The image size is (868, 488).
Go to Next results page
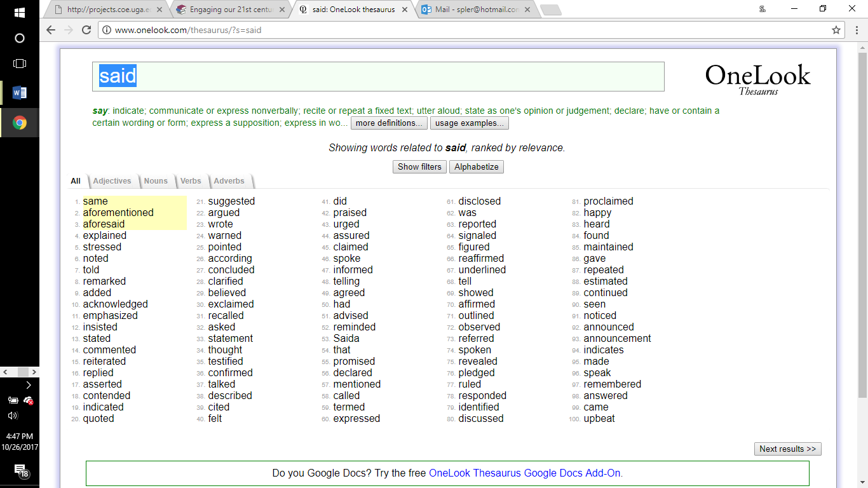[788, 449]
